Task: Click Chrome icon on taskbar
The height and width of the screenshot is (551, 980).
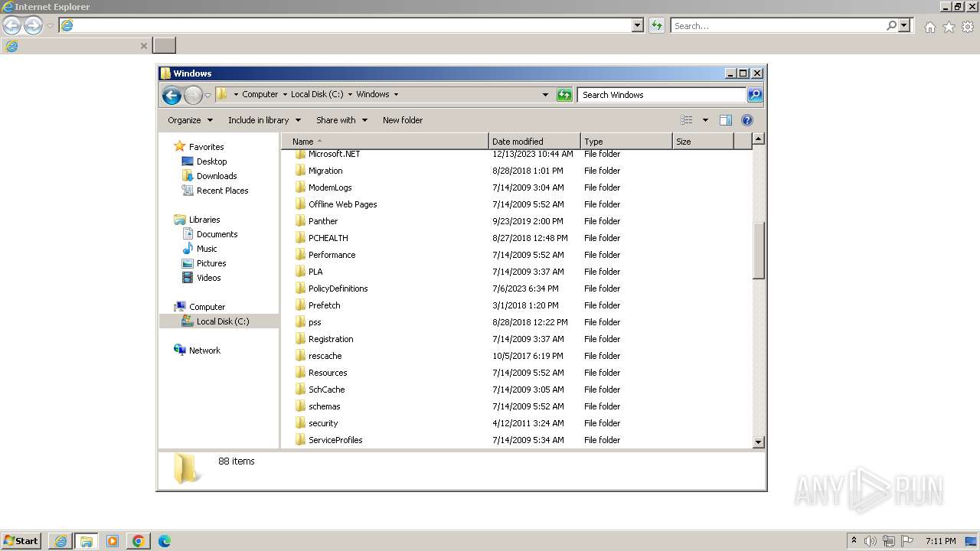Action: pyautogui.click(x=139, y=541)
